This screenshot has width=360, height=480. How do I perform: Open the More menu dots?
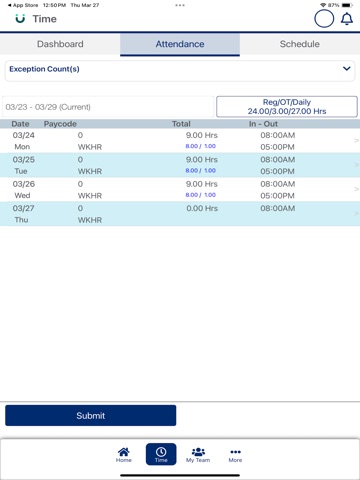click(235, 455)
